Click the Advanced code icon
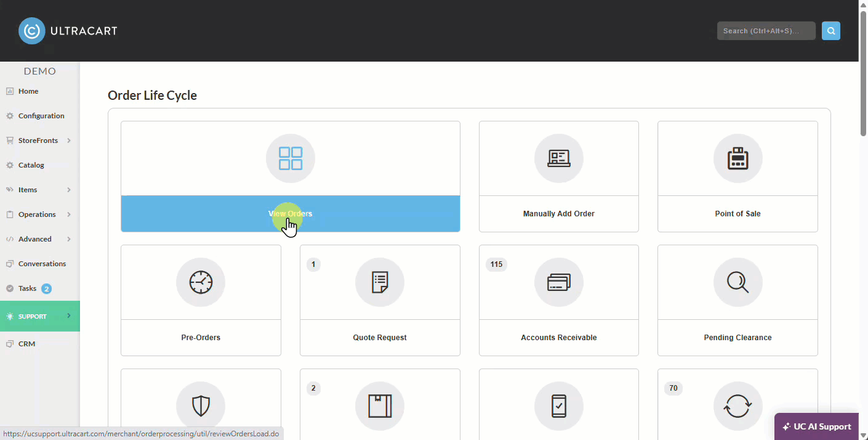 point(10,239)
